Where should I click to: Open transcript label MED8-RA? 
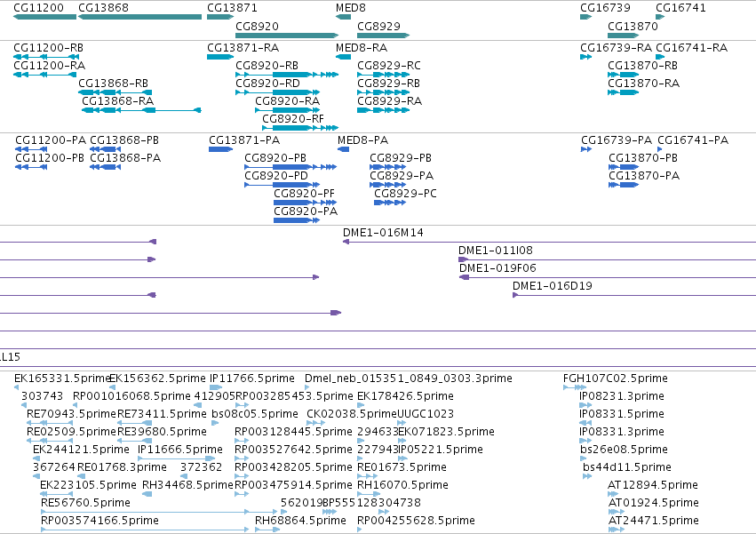(362, 48)
